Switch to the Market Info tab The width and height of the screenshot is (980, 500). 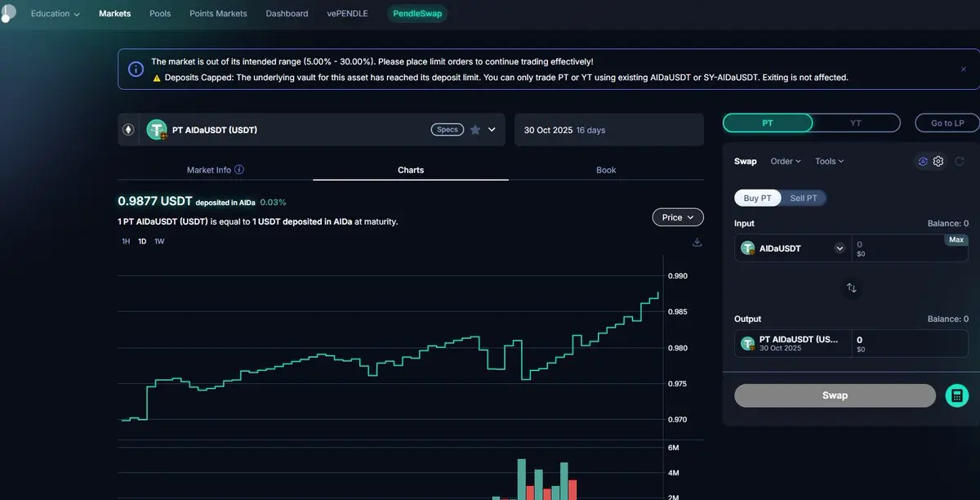click(x=216, y=170)
